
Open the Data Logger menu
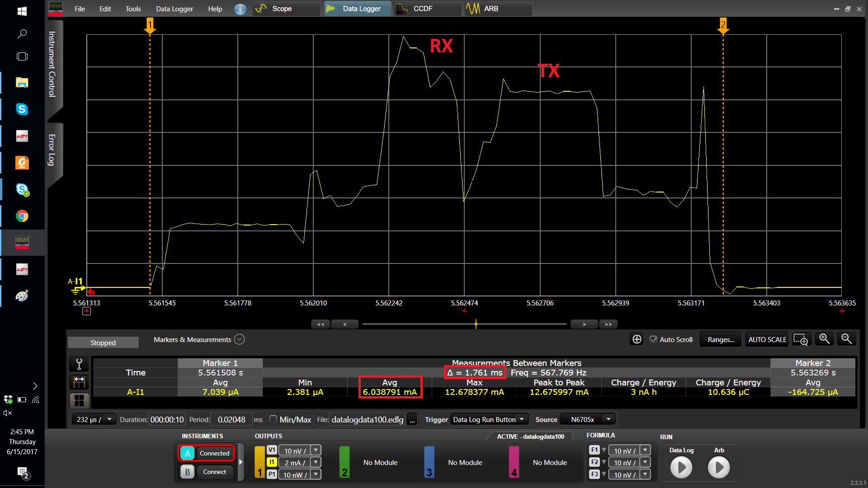(175, 8)
